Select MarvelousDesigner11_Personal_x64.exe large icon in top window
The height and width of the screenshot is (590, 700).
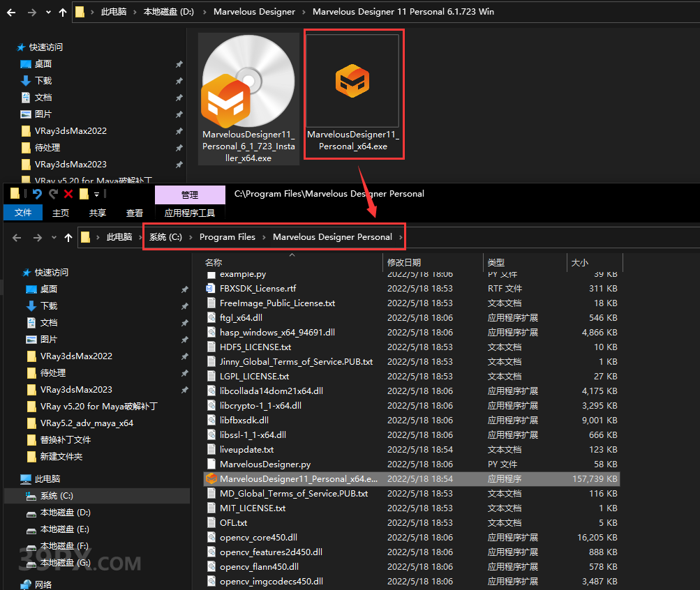(352, 81)
